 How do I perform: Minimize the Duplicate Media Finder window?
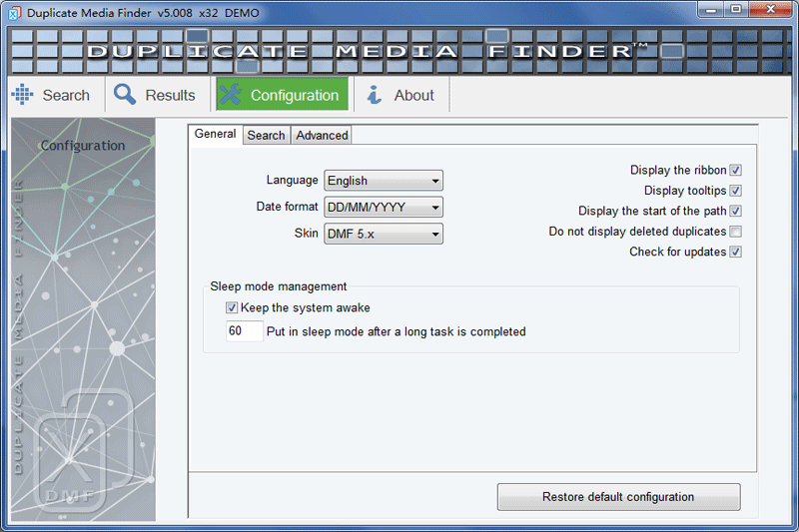point(711,10)
